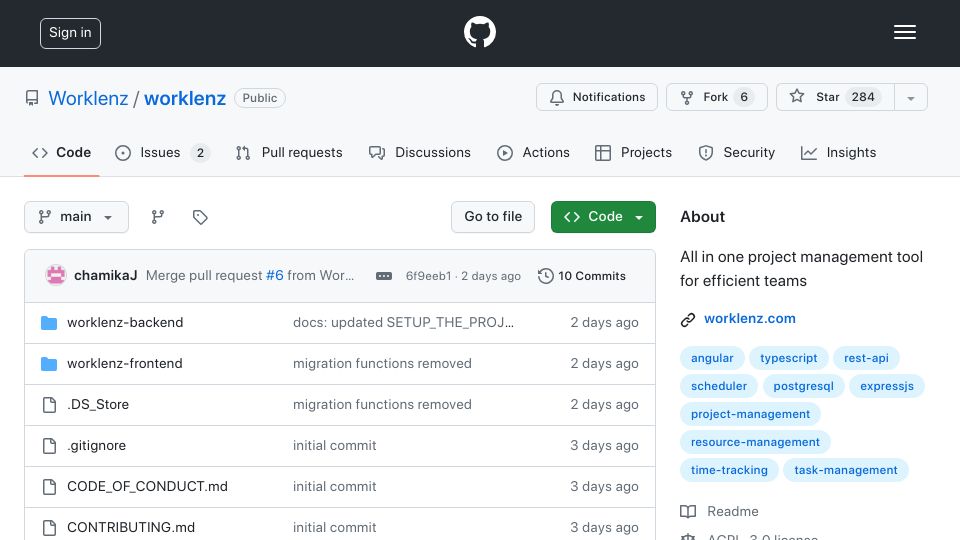Open the hamburger navigation menu

[904, 32]
